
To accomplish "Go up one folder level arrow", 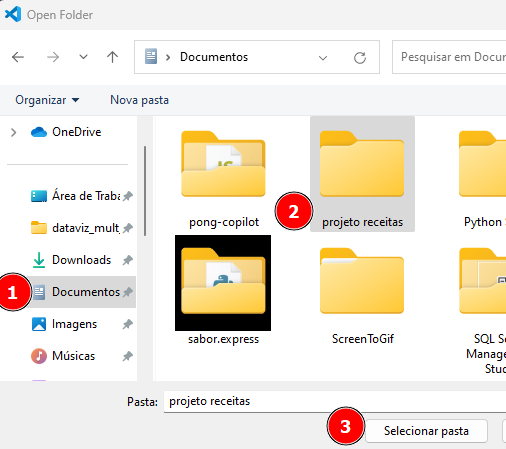I will tap(112, 57).
